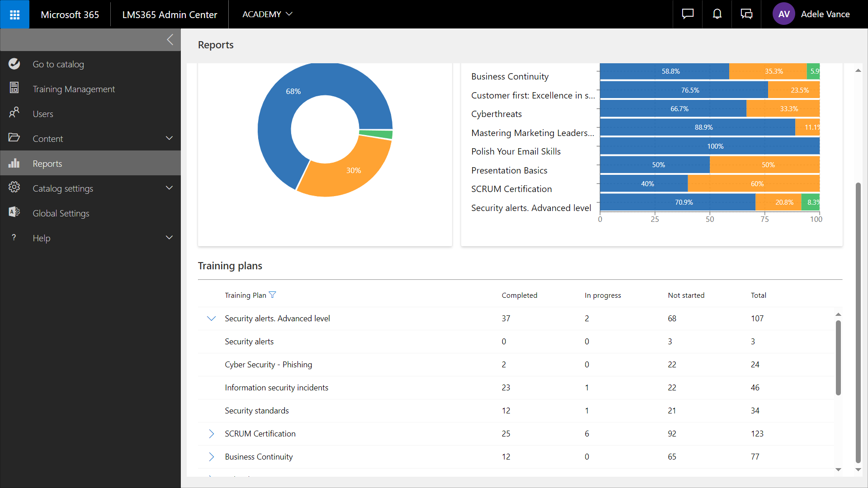Go to catalog link in sidebar
The width and height of the screenshot is (868, 488).
click(x=58, y=64)
